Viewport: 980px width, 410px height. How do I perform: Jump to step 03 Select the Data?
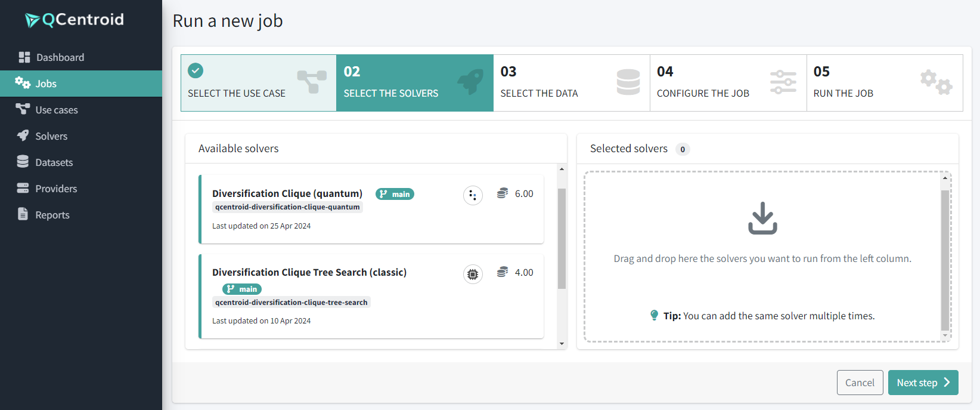coord(571,83)
